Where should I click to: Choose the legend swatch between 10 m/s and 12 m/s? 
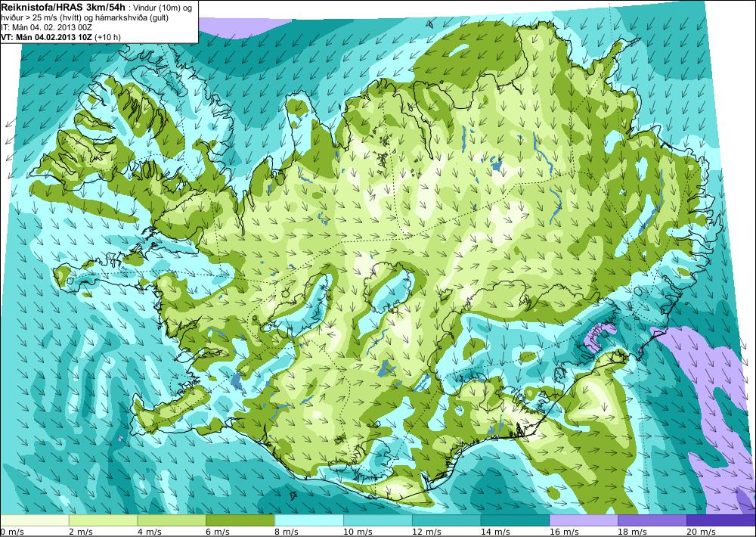377,520
